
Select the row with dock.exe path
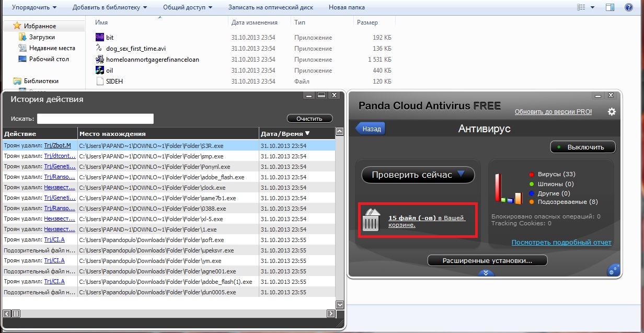point(169,187)
